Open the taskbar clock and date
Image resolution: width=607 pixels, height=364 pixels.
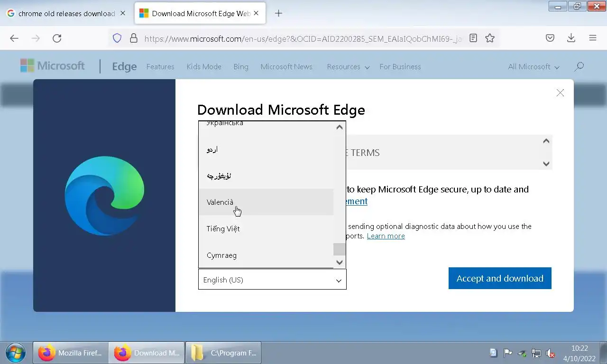click(579, 353)
